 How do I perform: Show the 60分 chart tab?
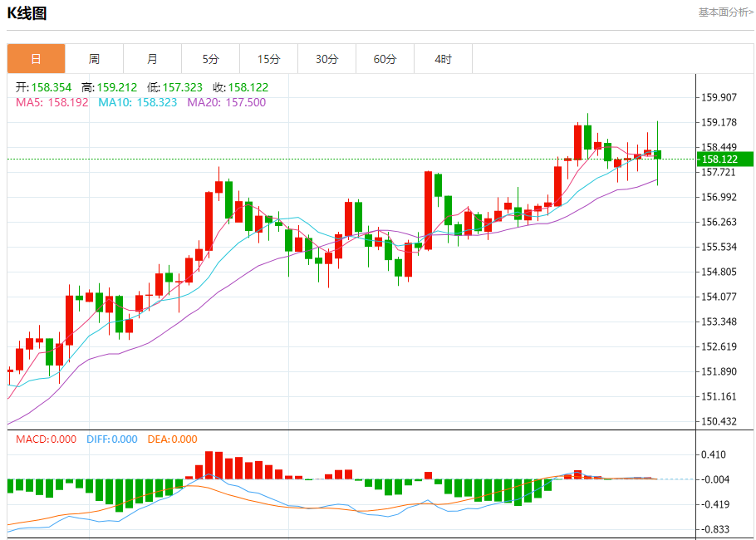385,59
